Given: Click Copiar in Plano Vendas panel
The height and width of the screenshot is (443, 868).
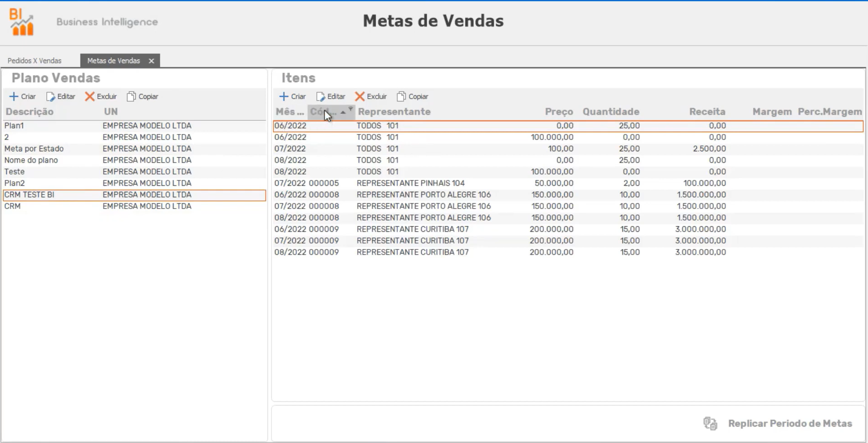Looking at the screenshot, I should tap(143, 96).
